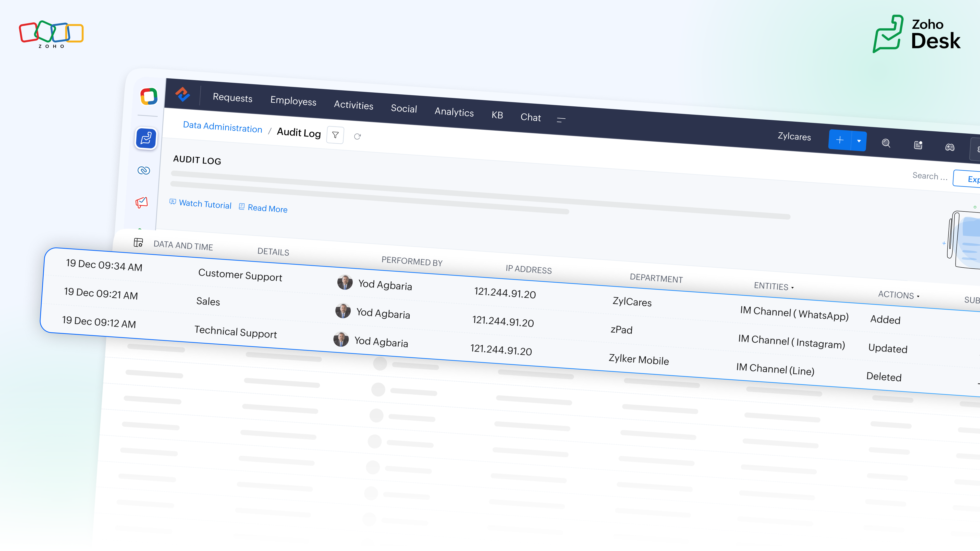Viewport: 980px width, 551px height.
Task: Select the 19 Dec 09:12 AM entry
Action: pos(99,322)
